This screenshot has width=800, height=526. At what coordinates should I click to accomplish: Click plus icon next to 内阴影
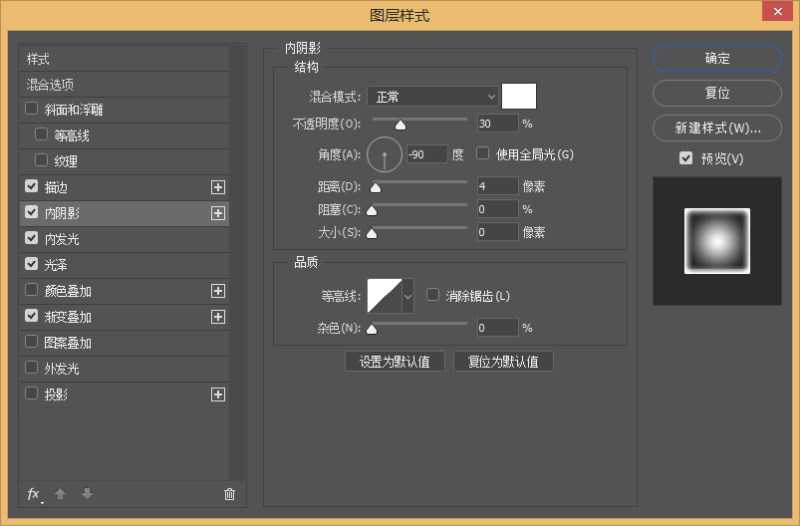218,213
